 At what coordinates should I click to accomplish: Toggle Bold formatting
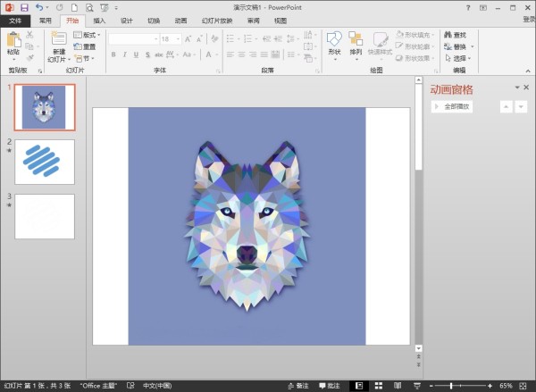pyautogui.click(x=113, y=54)
